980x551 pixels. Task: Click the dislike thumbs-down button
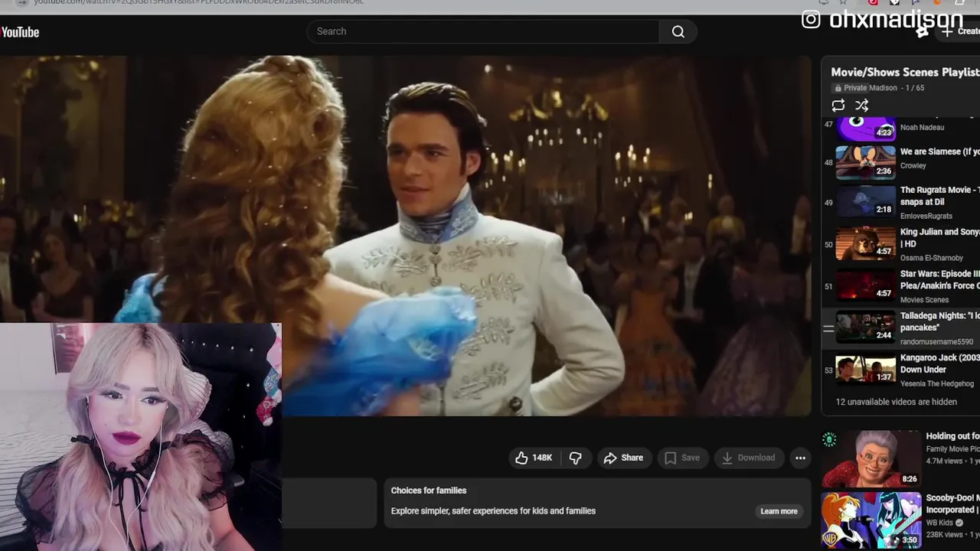pyautogui.click(x=576, y=458)
